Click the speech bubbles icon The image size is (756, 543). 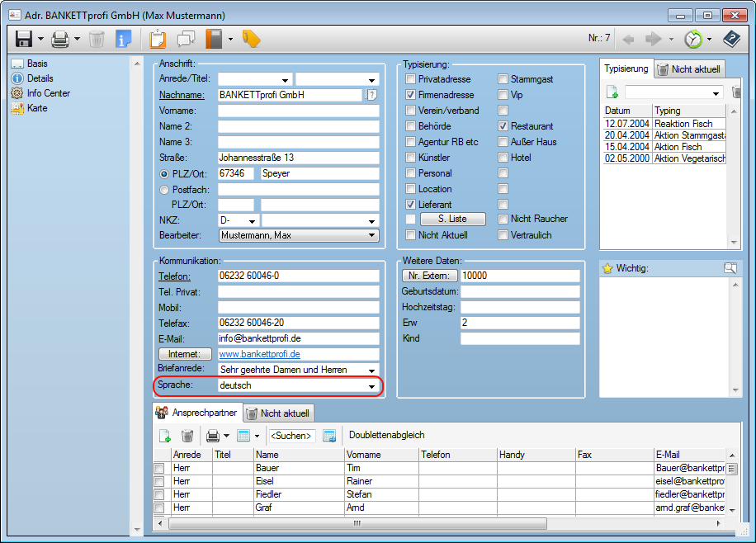tap(186, 39)
